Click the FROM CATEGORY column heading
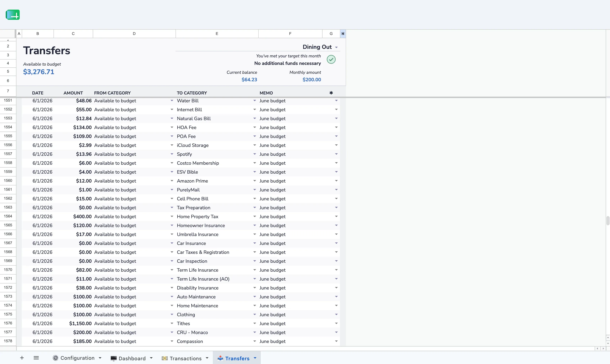 112,93
